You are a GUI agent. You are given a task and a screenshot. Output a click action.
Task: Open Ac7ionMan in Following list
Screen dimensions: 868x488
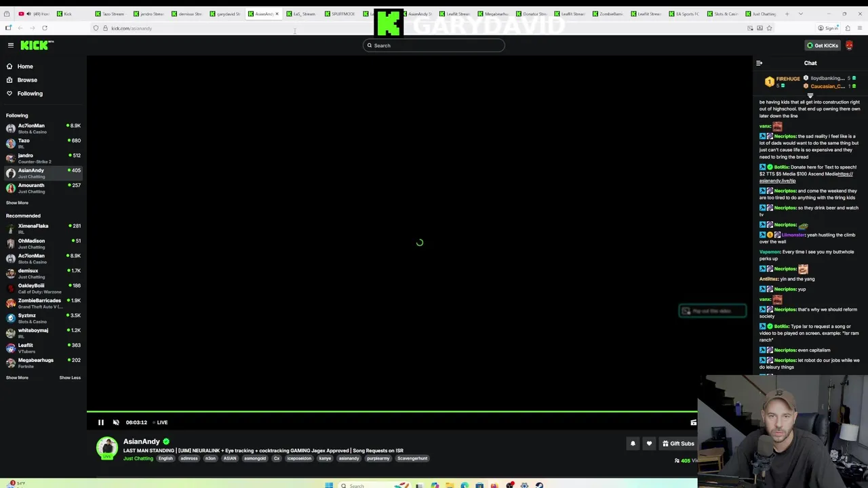pos(43,128)
